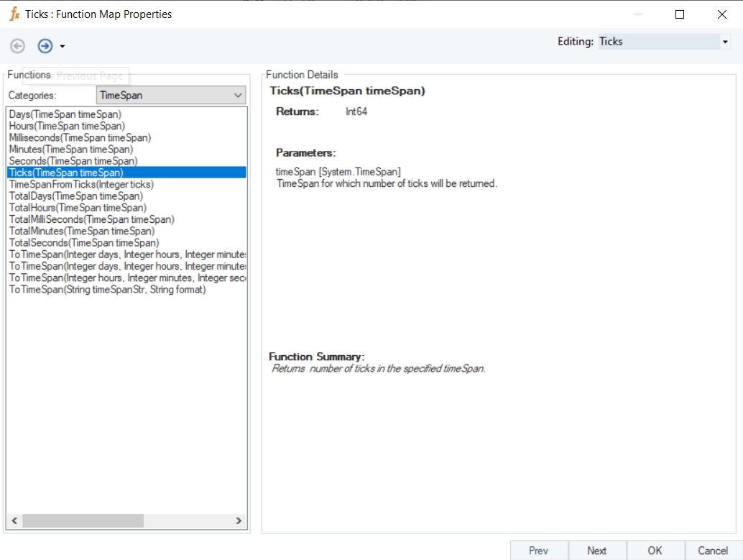Screen dimensions: 743x560
Task: Select TotalSeconds(TimeSpan timeSpan) entry
Action: point(84,243)
